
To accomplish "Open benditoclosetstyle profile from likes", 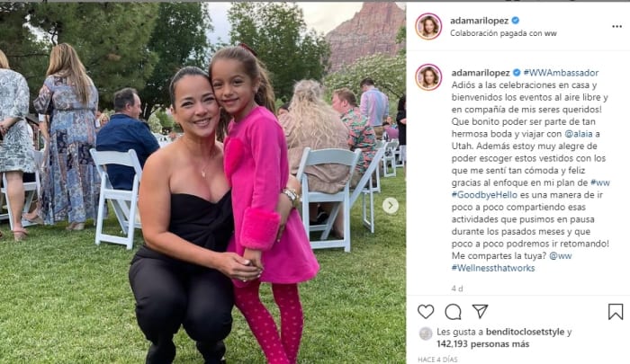I will (525, 332).
